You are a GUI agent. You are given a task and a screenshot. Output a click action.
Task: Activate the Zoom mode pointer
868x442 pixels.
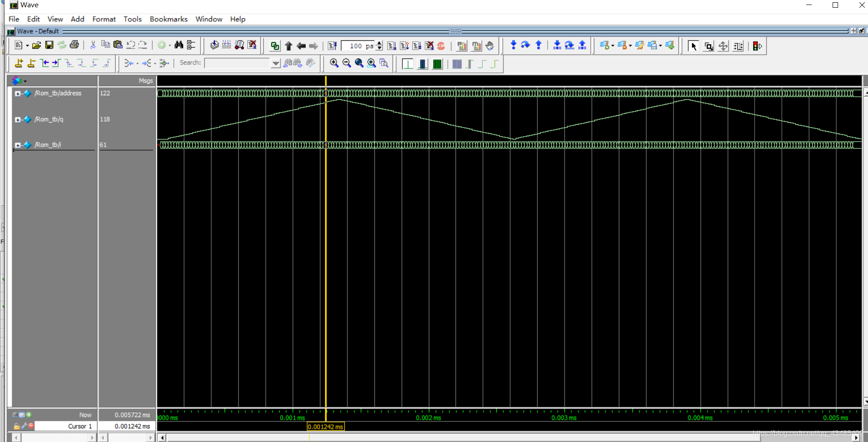[x=708, y=46]
